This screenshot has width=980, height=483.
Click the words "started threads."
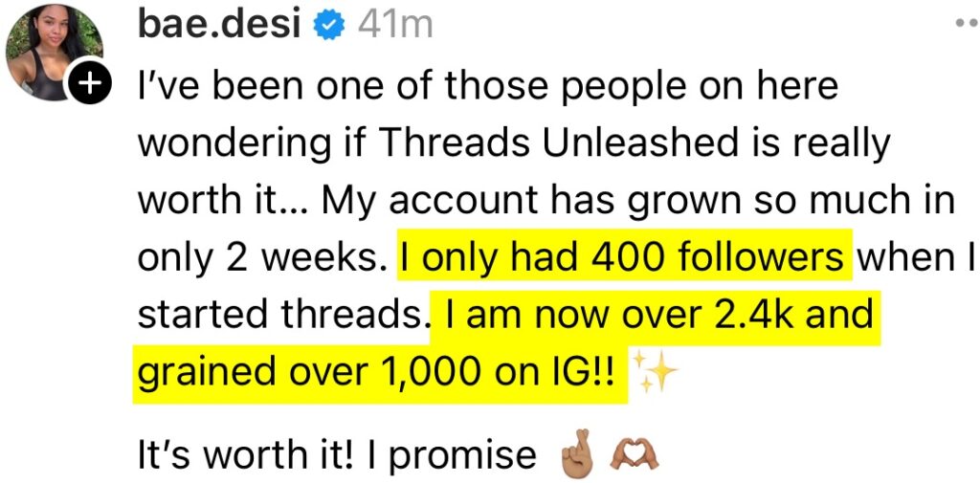click(x=279, y=317)
